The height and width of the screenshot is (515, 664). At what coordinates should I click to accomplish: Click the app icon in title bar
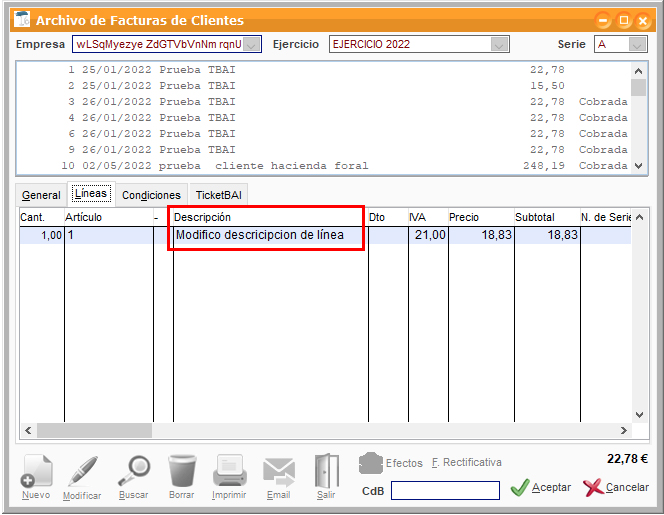22,19
